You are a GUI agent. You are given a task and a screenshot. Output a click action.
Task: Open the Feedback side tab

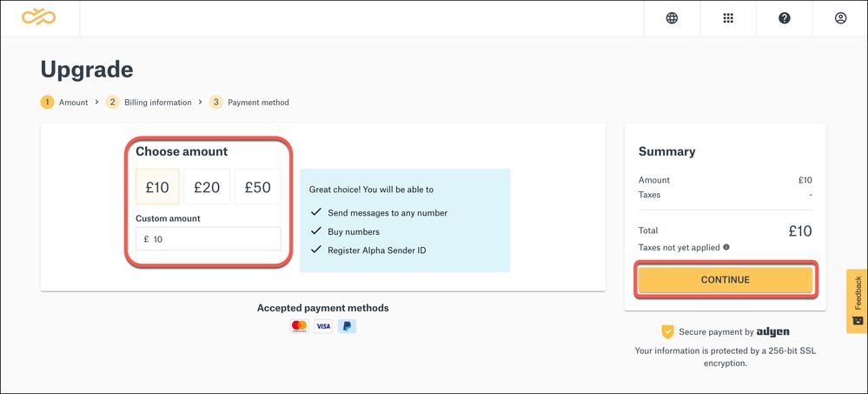pos(857,301)
